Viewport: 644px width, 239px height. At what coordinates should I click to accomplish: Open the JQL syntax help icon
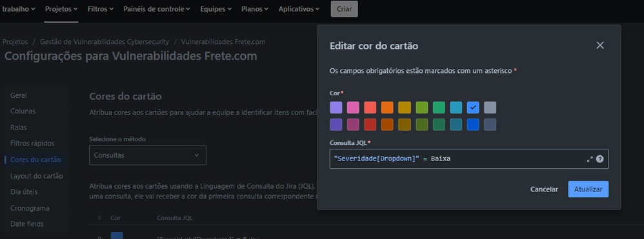coord(599,159)
